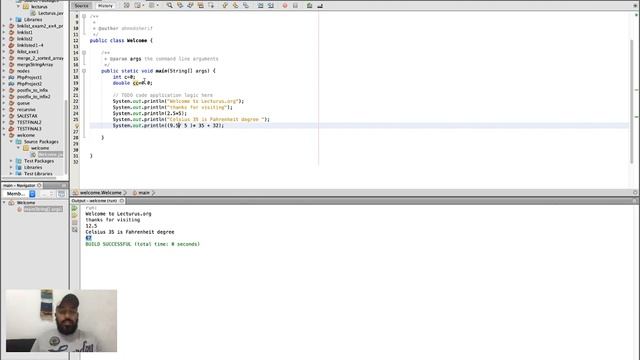Select the TESTFINAL2 project
Screen dimensions: 640x360
[x=29, y=122]
